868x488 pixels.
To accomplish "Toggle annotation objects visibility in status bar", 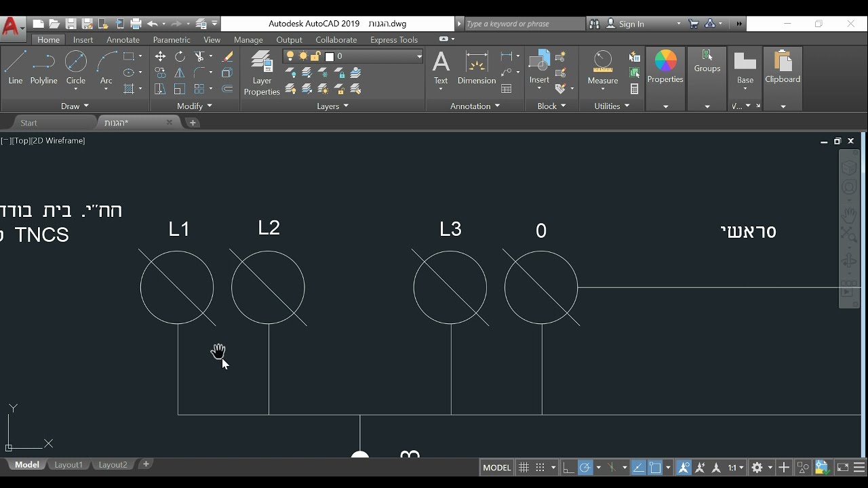I will click(684, 468).
